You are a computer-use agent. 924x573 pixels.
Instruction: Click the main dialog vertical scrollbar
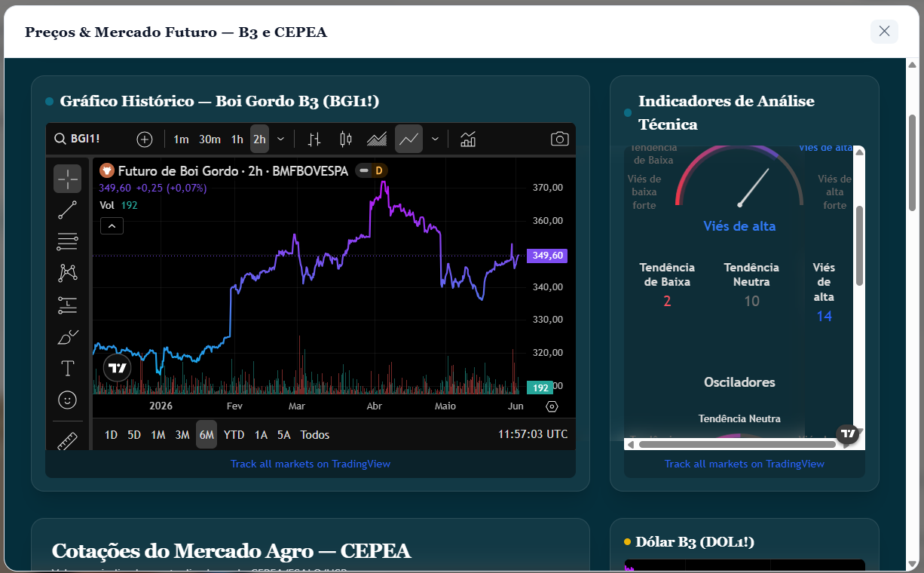pos(913,162)
